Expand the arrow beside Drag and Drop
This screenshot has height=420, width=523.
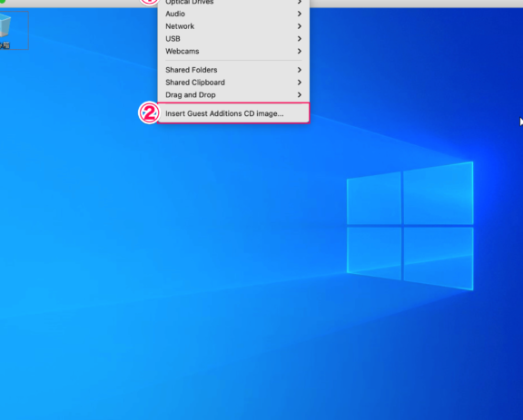coord(300,95)
